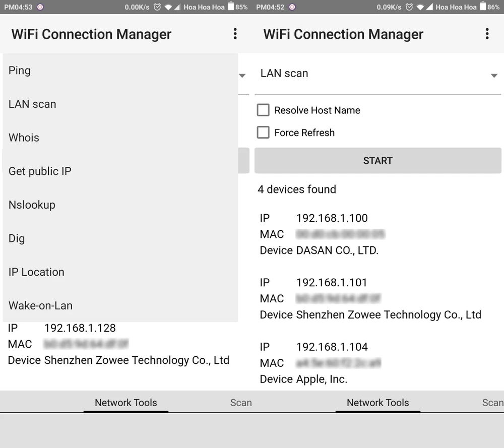
Task: Switch to the Scan tab
Action: 241,403
